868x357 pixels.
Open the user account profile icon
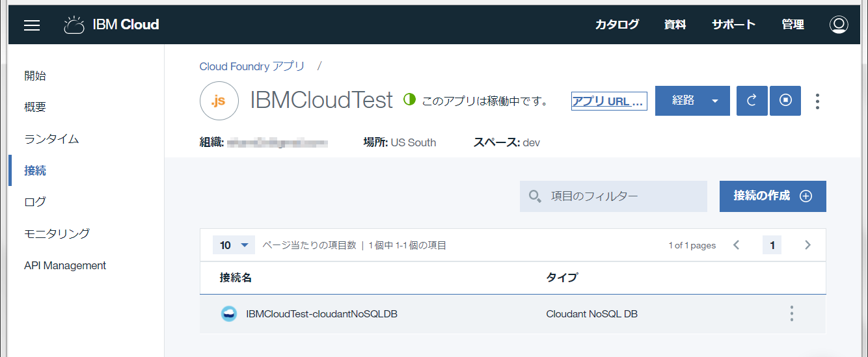click(x=839, y=25)
